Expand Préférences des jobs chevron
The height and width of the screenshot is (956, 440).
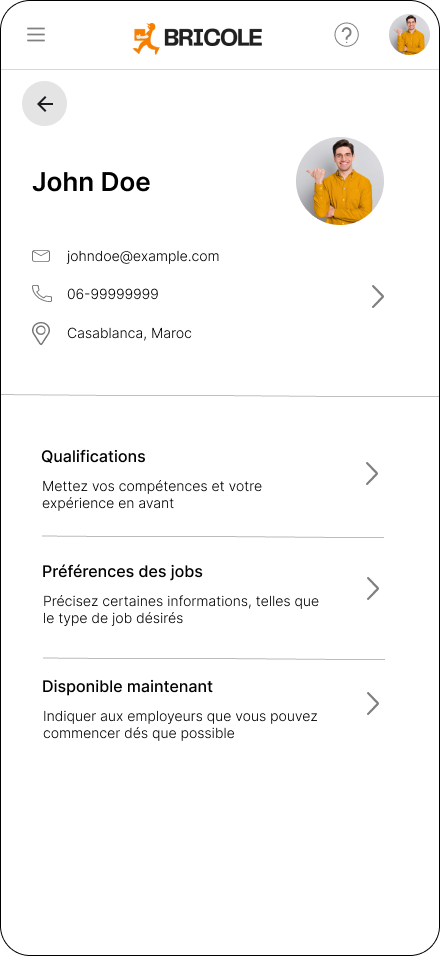(372, 588)
